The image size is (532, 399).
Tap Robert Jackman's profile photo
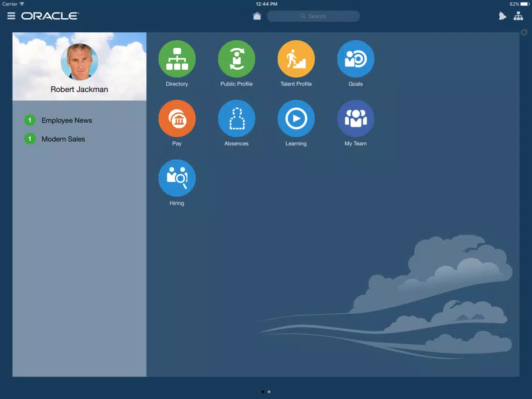click(x=79, y=61)
